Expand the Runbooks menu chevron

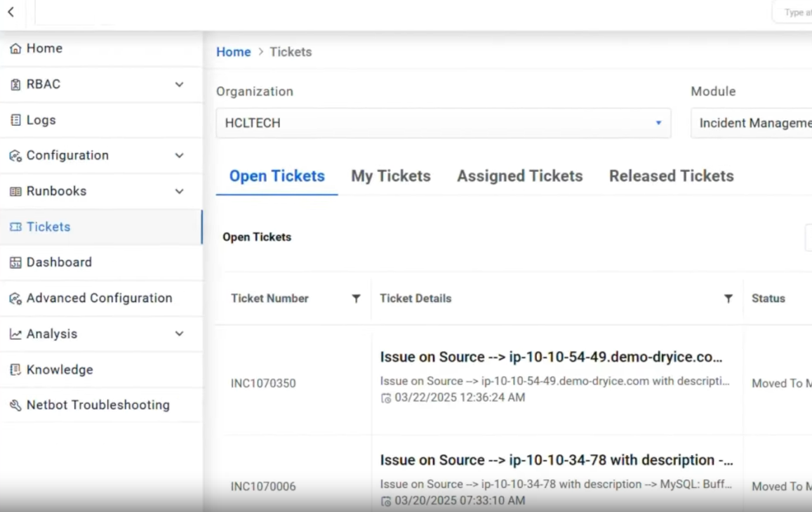click(x=179, y=191)
